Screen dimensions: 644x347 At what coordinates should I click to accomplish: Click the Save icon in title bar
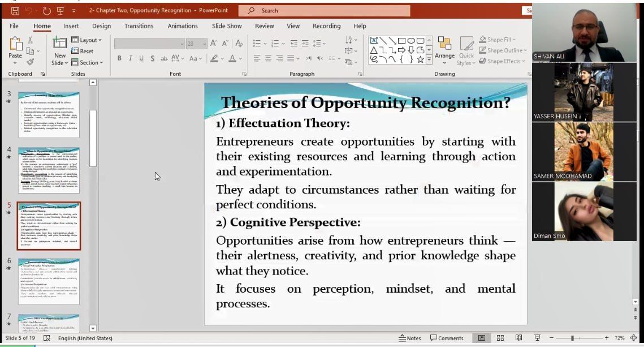click(x=15, y=11)
